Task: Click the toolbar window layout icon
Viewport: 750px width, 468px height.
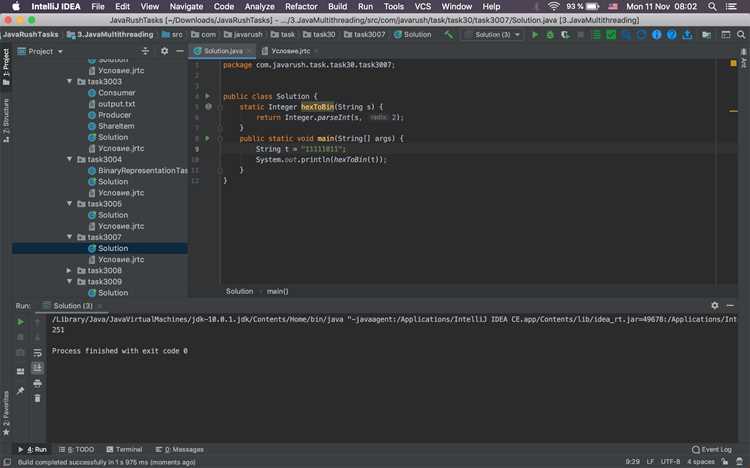Action: point(726,35)
